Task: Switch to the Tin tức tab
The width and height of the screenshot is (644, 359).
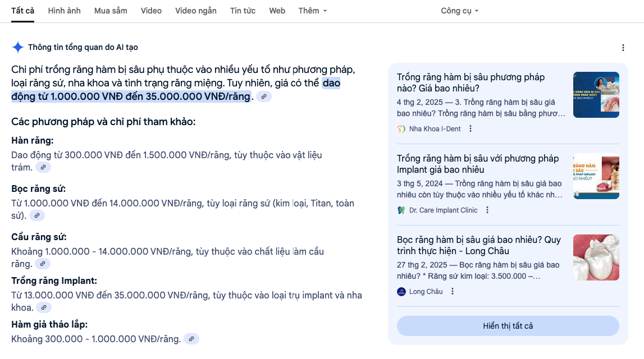Action: pyautogui.click(x=243, y=11)
